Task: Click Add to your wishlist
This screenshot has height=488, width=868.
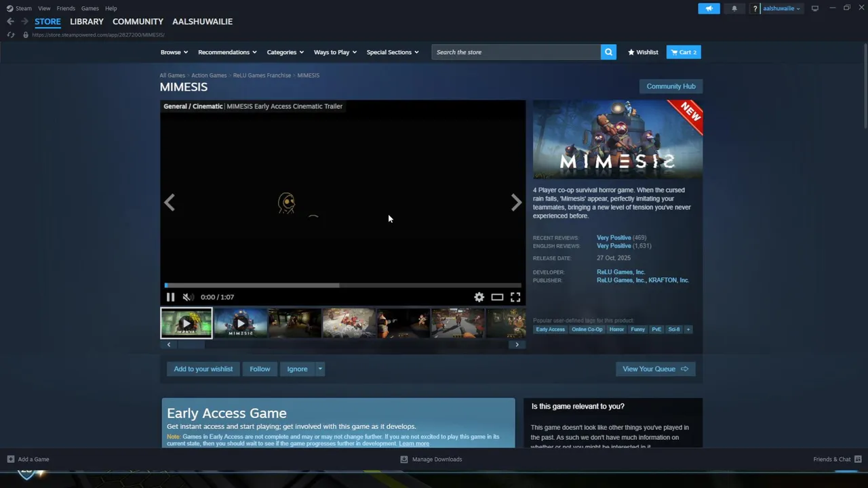Action: point(203,369)
